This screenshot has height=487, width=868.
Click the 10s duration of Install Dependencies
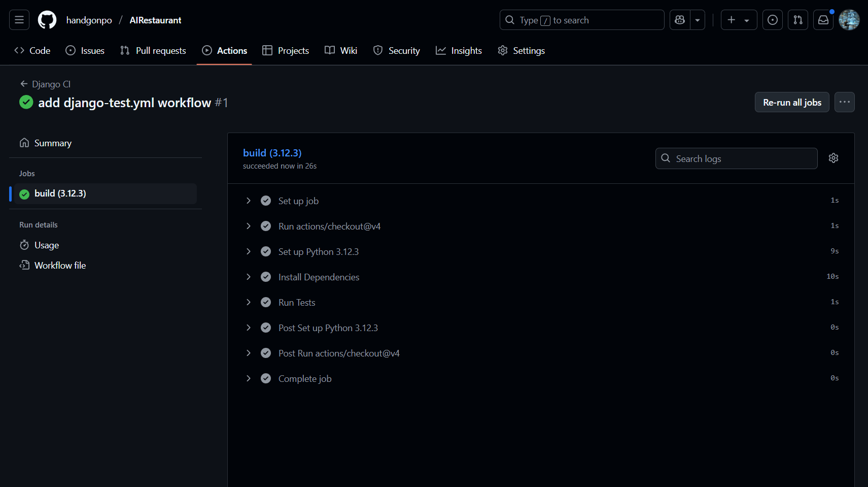(x=832, y=276)
